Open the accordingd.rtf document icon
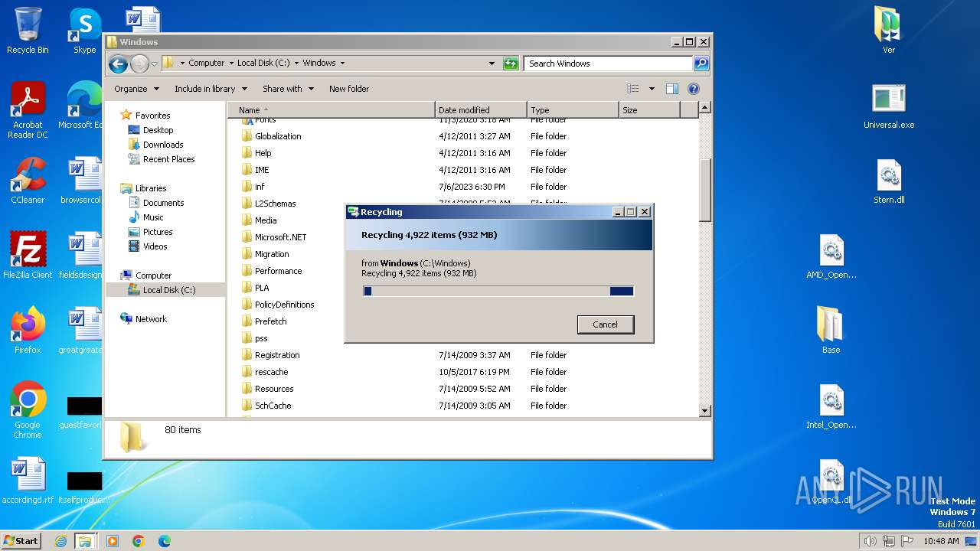Viewport: 980px width, 551px height. coord(28,481)
